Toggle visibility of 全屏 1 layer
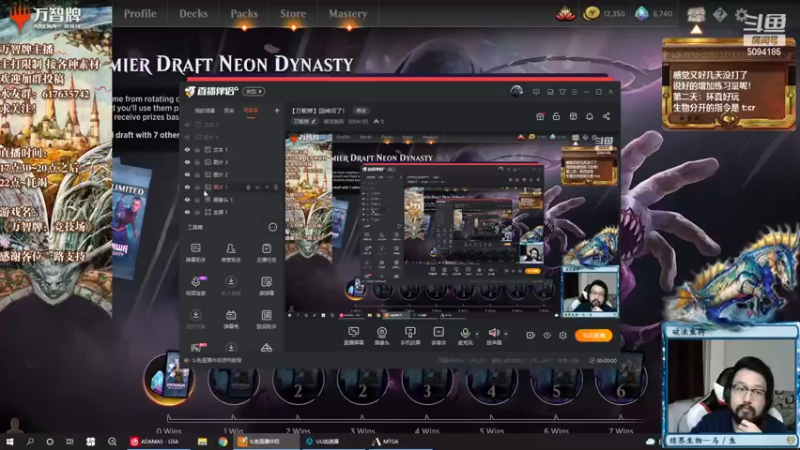800x450 pixels. pos(187,212)
